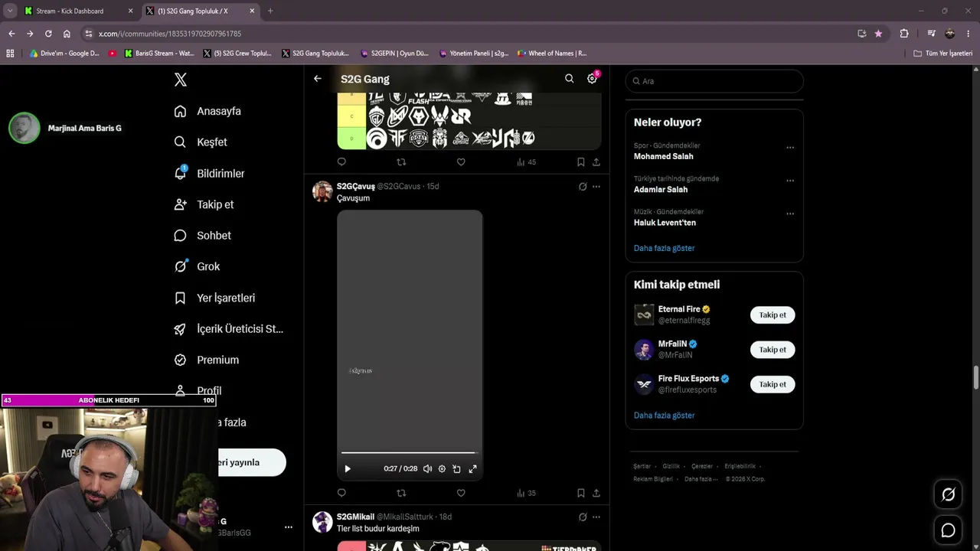The height and width of the screenshot is (551, 980).
Task: Open the Chrome tab search dropdown
Action: point(10,11)
